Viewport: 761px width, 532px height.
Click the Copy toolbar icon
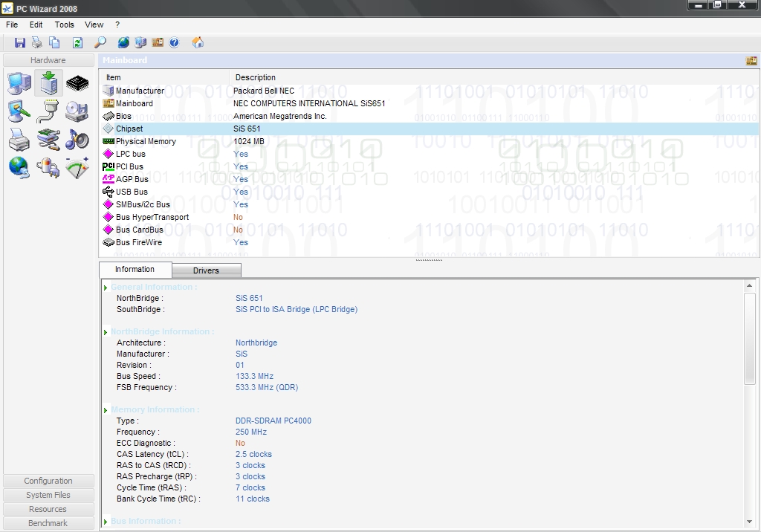pos(54,42)
